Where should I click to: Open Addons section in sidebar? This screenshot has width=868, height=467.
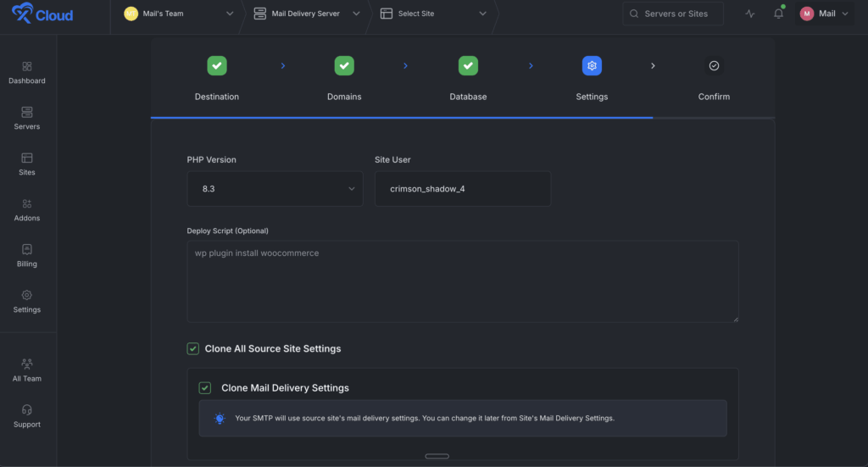coord(27,204)
